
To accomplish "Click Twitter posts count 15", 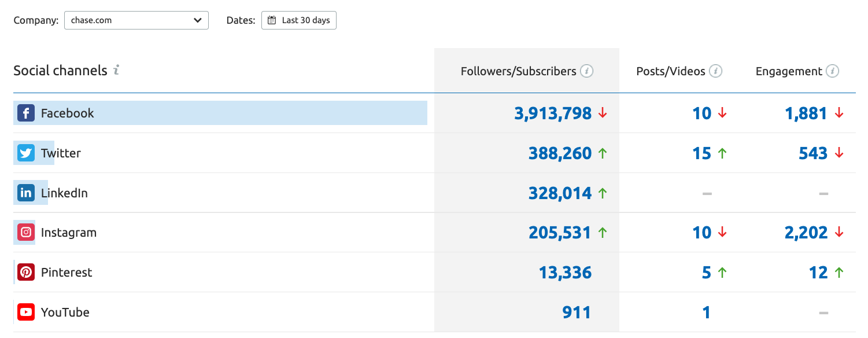I will pyautogui.click(x=701, y=153).
